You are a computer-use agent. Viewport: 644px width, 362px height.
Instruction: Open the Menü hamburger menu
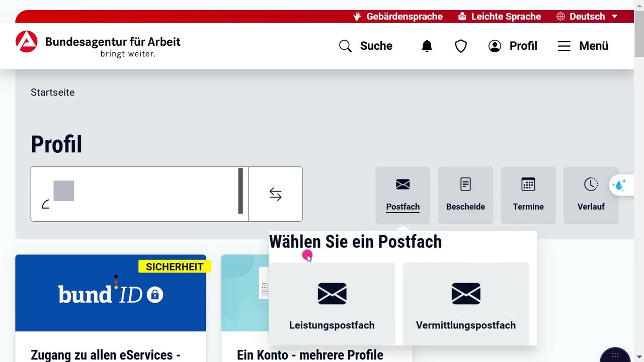[583, 46]
